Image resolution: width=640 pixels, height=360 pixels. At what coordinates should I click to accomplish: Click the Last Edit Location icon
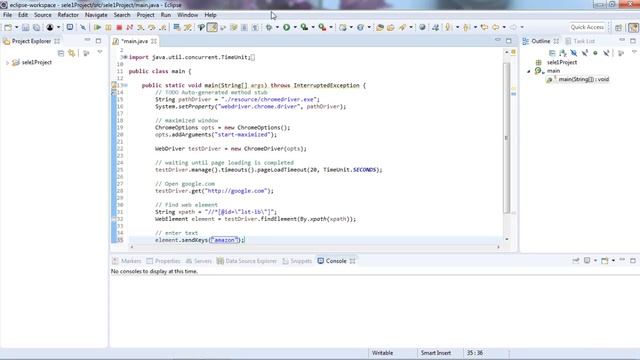pyautogui.click(x=484, y=27)
